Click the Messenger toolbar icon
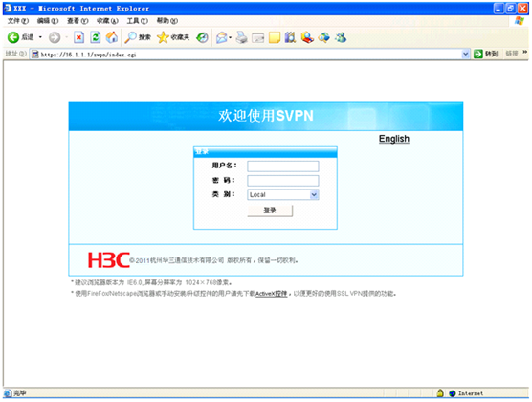 [x=307, y=37]
